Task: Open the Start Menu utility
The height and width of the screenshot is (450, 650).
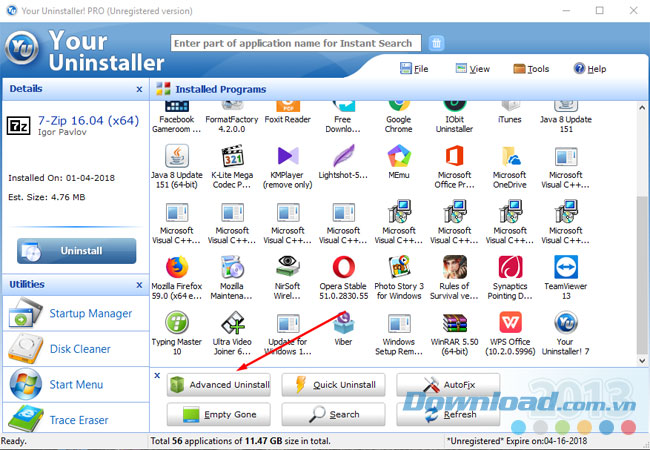Action: pos(76,385)
